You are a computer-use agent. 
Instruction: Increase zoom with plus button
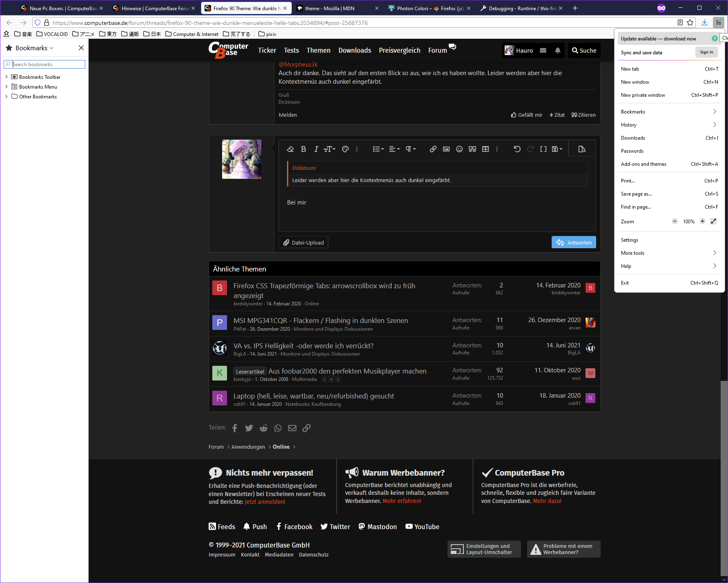(x=702, y=221)
